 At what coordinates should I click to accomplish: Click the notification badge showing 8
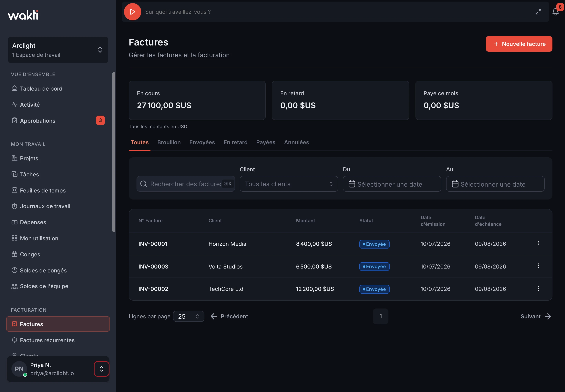pyautogui.click(x=560, y=7)
